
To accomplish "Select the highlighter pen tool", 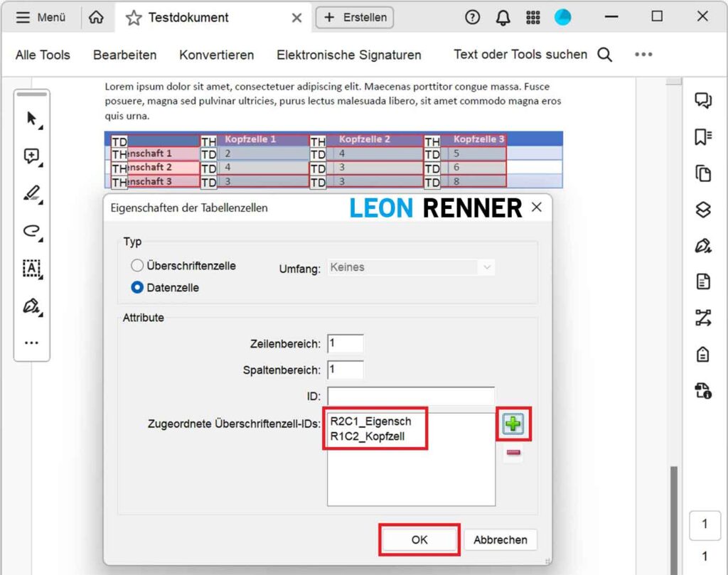I will point(32,193).
